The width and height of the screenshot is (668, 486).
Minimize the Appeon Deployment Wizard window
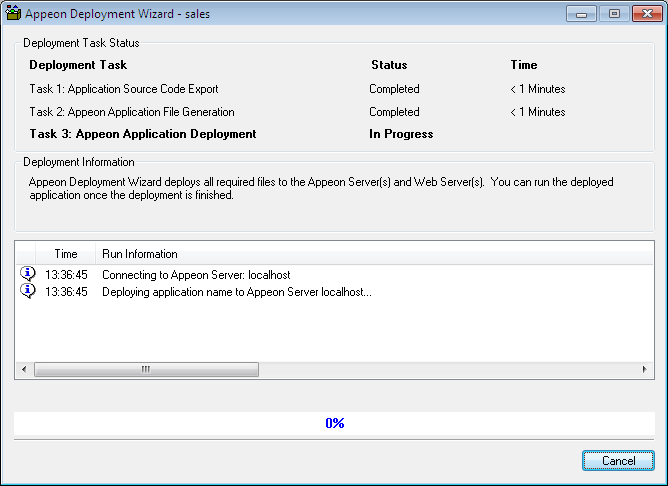tap(581, 14)
